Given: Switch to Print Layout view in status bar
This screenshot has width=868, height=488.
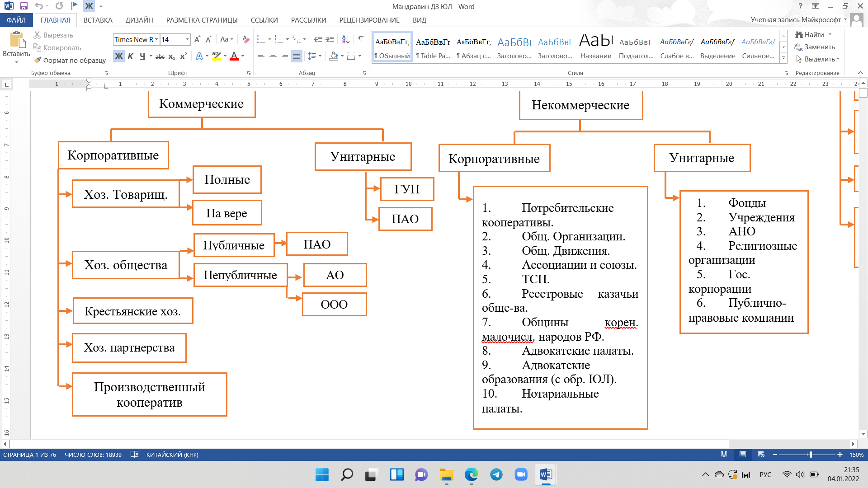Looking at the screenshot, I should tap(743, 455).
